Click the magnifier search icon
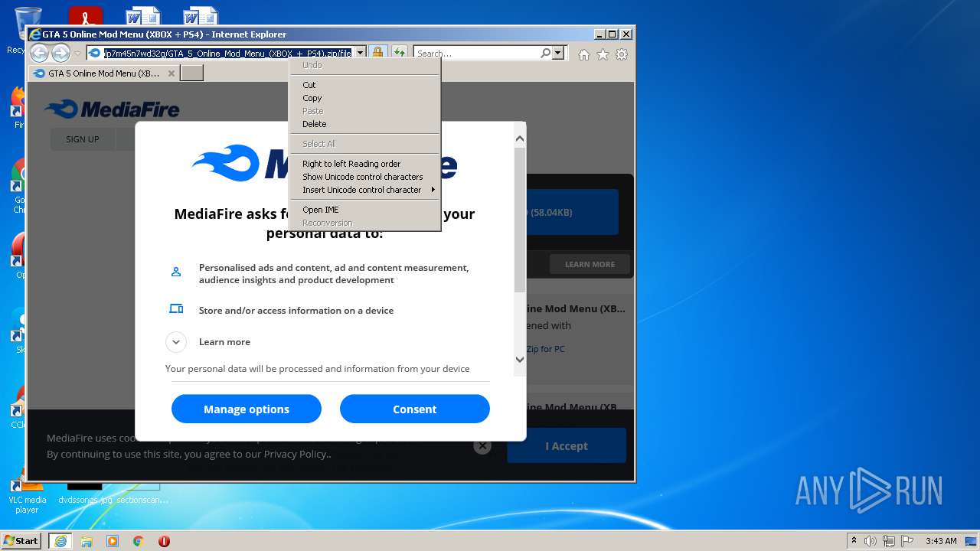The height and width of the screenshot is (551, 980). coord(545,54)
